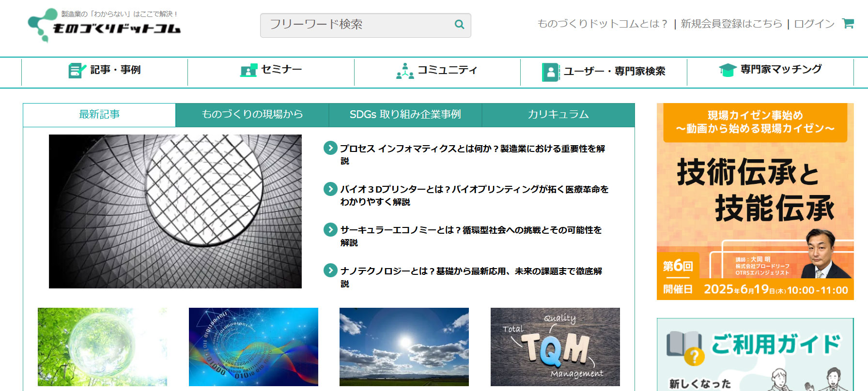Screen dimensions: 868x391
Task: Click arrow icon beside ナノテクノロジー article
Action: [330, 271]
